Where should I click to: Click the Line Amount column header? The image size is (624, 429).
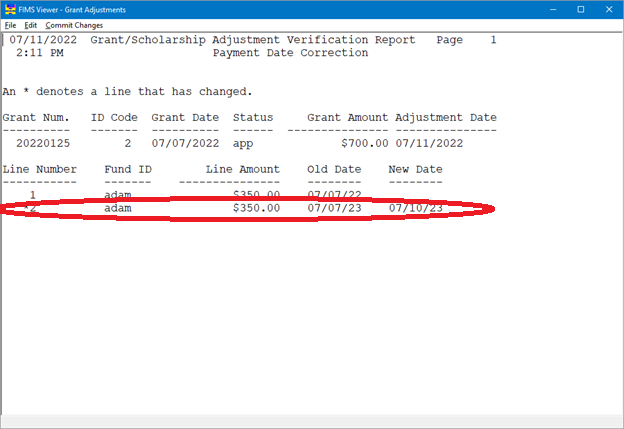[x=243, y=170]
